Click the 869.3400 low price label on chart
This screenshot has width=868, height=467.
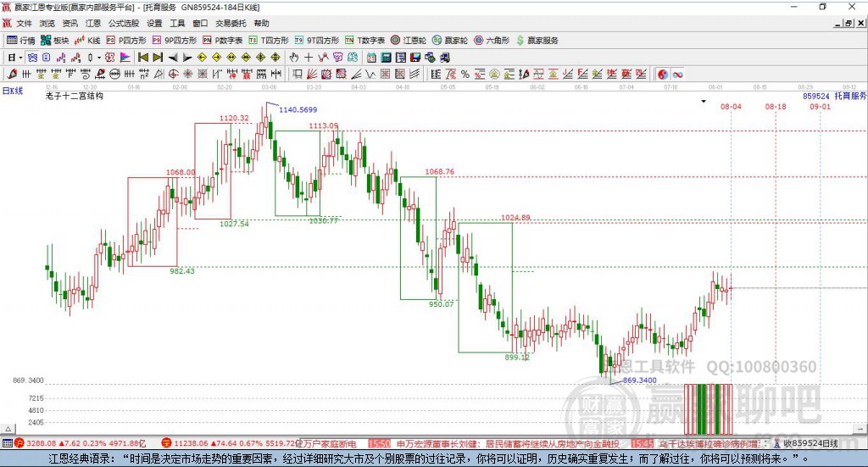coord(639,381)
